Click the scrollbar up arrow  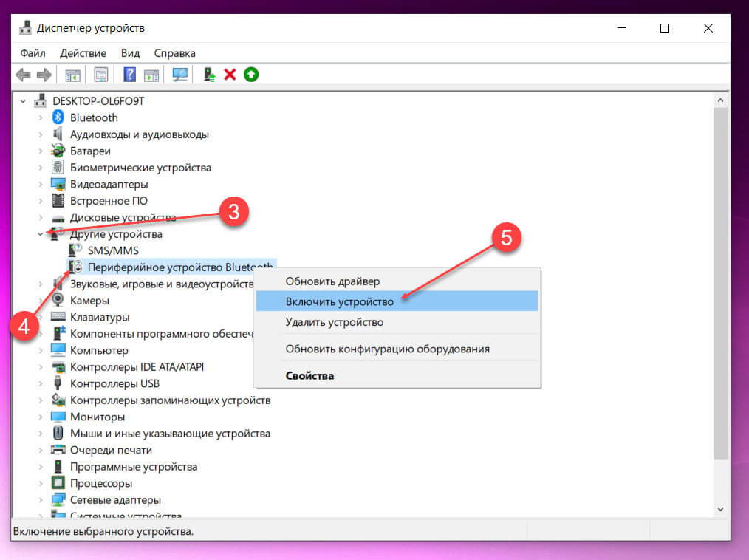(720, 100)
